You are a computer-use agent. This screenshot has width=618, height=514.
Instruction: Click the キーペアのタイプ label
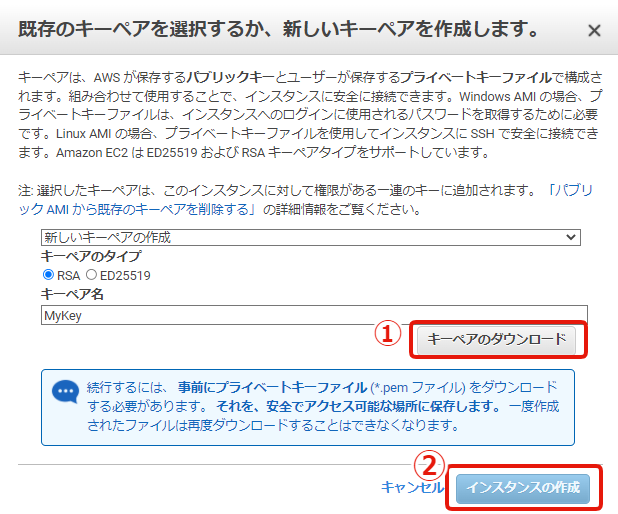tap(91, 256)
